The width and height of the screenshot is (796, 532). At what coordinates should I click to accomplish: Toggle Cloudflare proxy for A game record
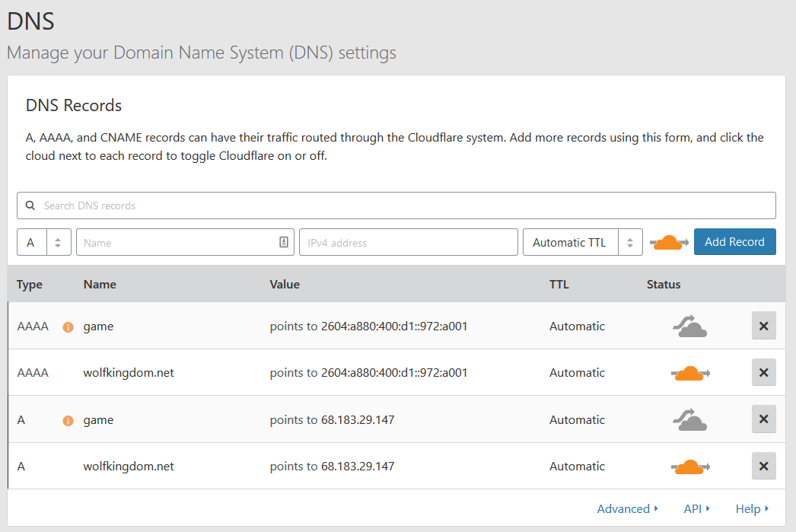point(689,419)
